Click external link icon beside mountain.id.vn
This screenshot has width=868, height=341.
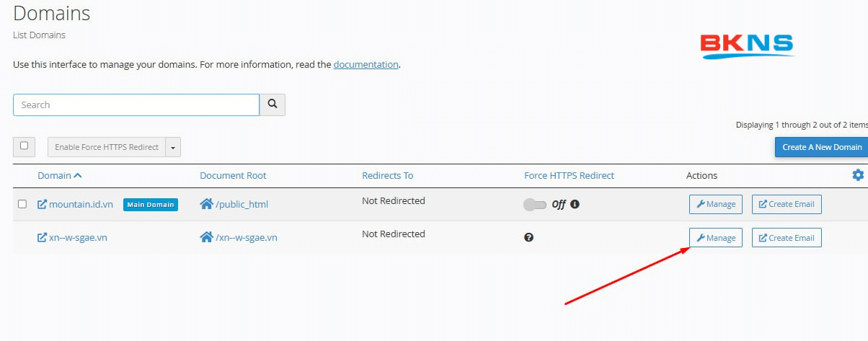click(42, 204)
